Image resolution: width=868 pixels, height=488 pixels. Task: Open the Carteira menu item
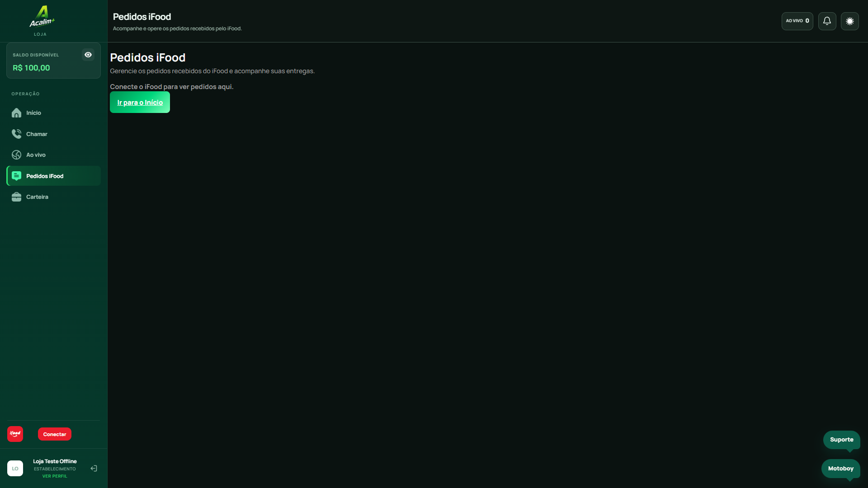point(53,197)
